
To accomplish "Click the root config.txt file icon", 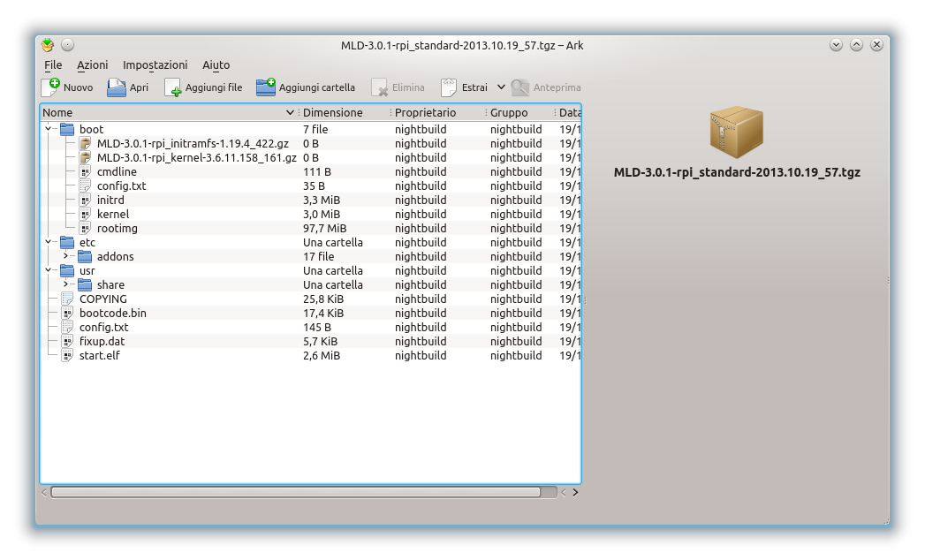I will click(x=67, y=328).
